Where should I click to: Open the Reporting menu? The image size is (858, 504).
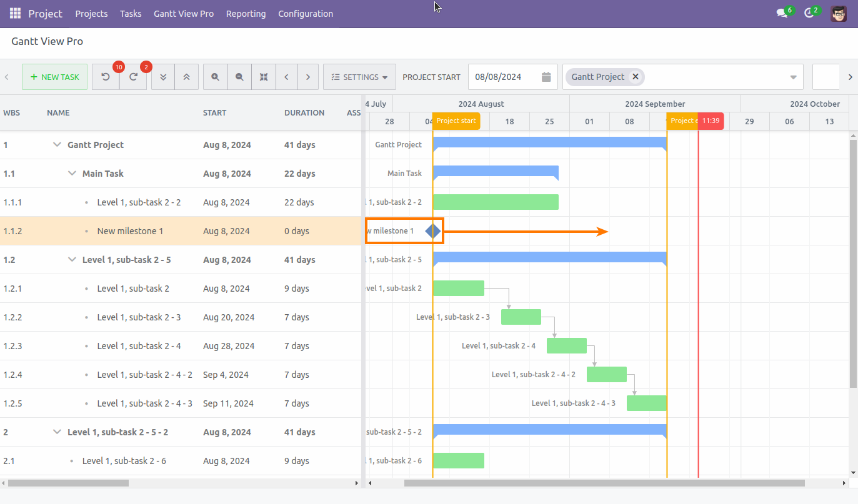click(246, 13)
